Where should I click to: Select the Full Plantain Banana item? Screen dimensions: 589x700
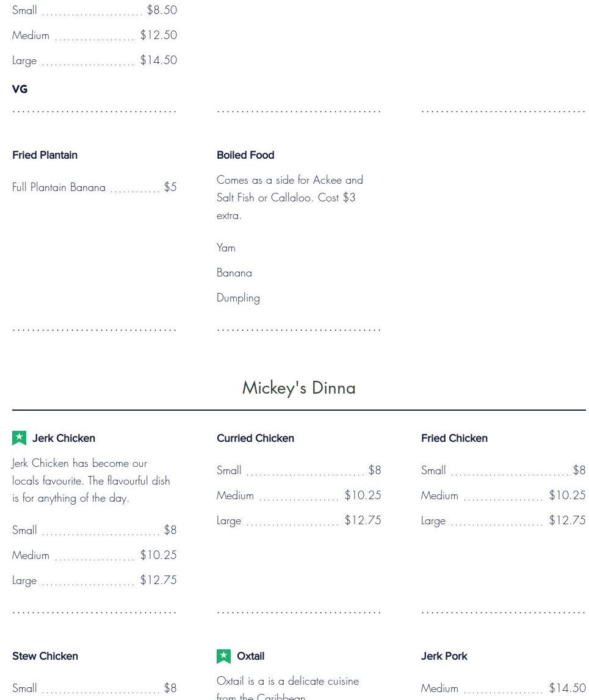click(59, 187)
